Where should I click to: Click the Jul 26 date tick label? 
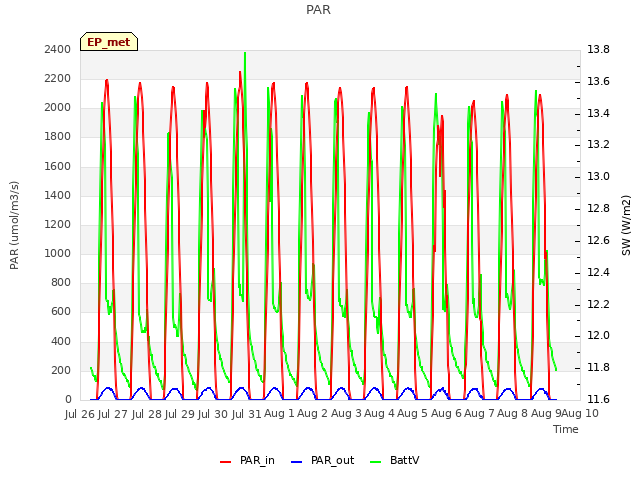pyautogui.click(x=80, y=414)
